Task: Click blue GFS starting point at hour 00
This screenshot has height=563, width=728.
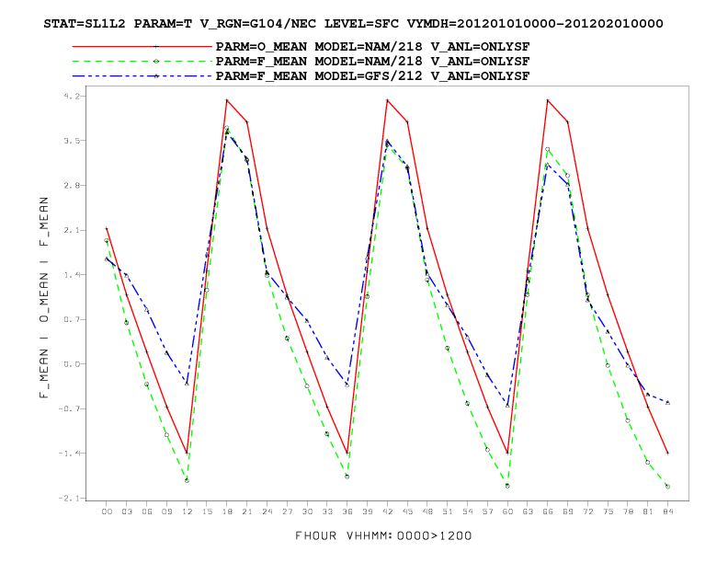Action: [107, 259]
